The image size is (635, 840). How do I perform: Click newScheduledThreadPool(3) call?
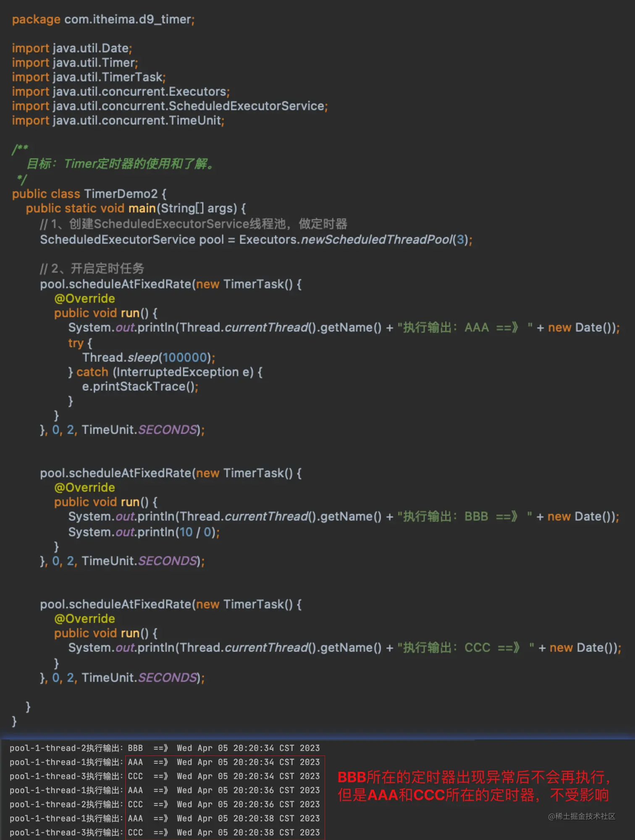point(384,239)
